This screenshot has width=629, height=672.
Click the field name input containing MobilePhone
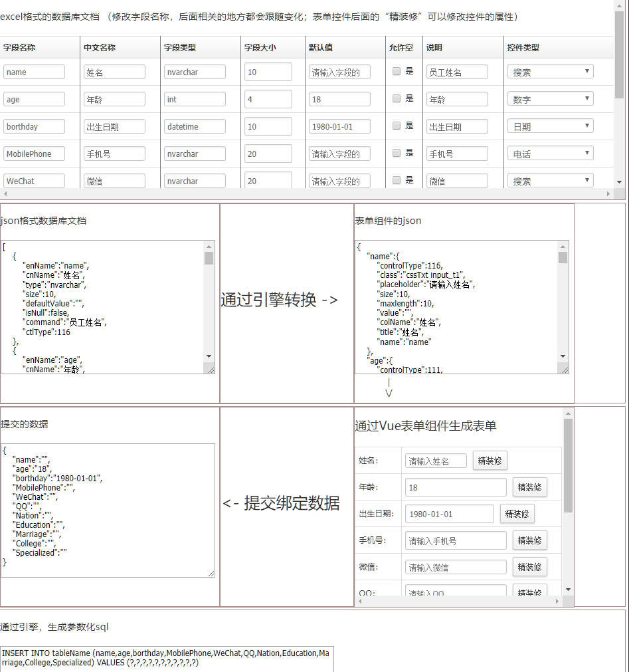[x=35, y=154]
